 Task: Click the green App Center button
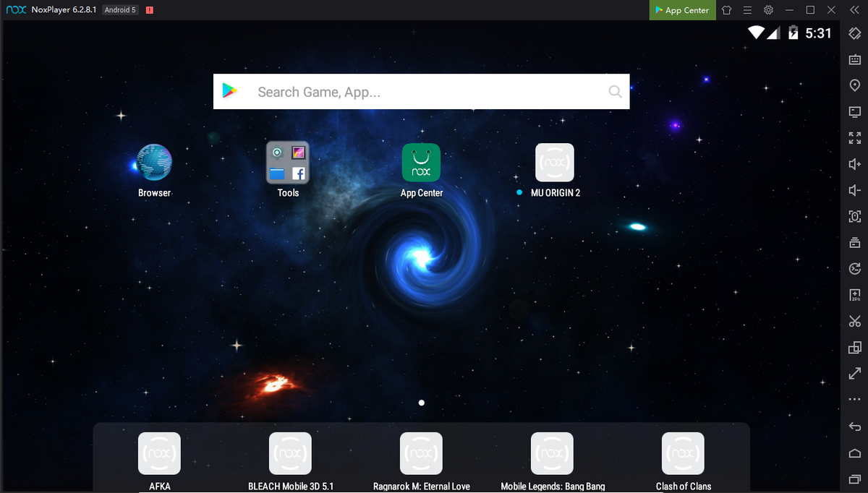click(681, 10)
